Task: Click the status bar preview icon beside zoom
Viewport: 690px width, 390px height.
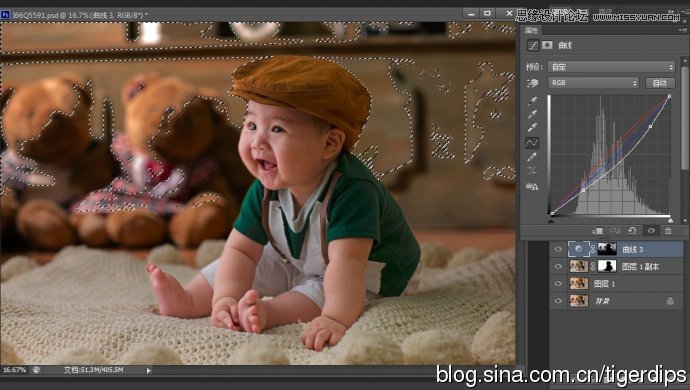Action: click(x=37, y=370)
